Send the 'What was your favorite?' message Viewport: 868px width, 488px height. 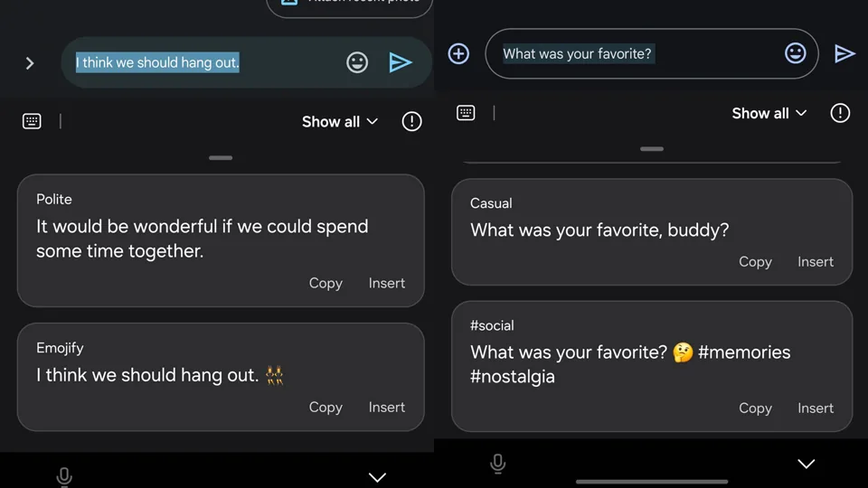coord(844,53)
